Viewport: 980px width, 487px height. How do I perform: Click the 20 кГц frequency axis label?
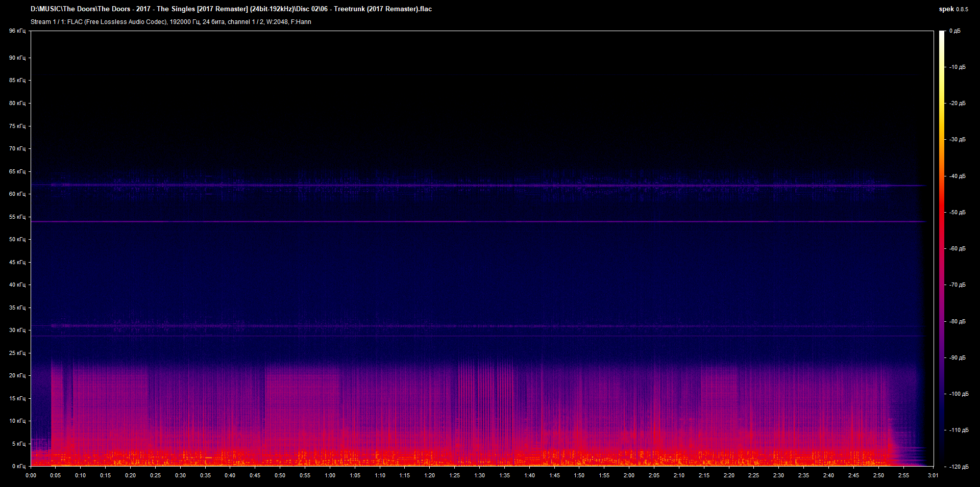point(17,375)
